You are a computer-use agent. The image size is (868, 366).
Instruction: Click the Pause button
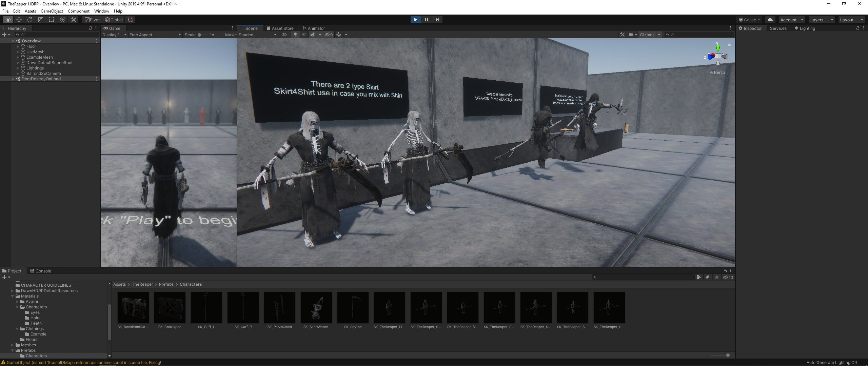(x=426, y=20)
